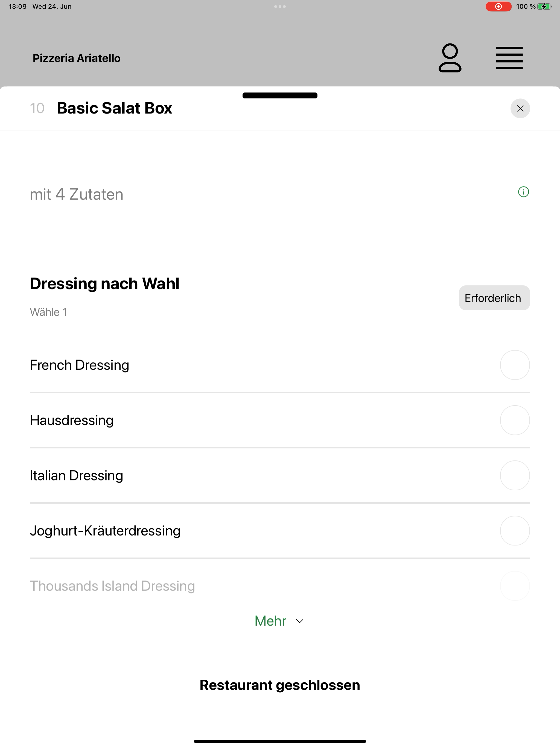Image resolution: width=560 pixels, height=747 pixels.
Task: Tap the Erforderlich badge
Action: (x=494, y=298)
